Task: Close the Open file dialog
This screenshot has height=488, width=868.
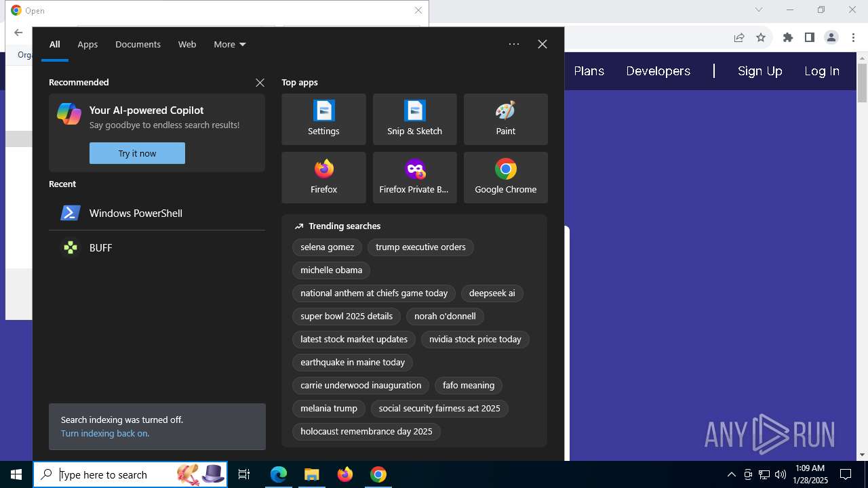Action: coord(418,10)
